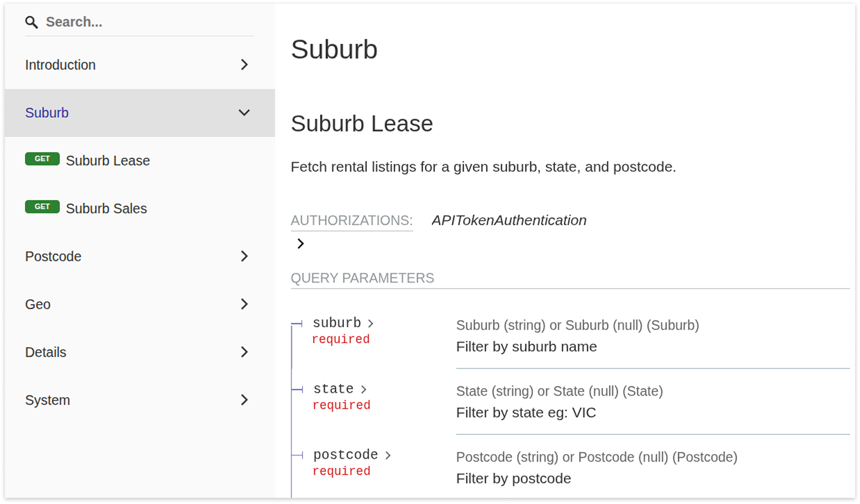Collapse the Suburb section chevron
Viewport: 860px width, 504px height.
tap(244, 113)
